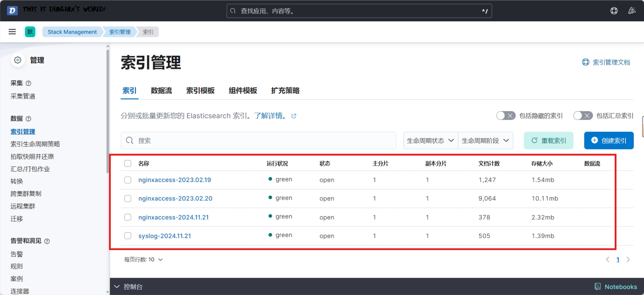Select checkbox for syslog-2024.11.21

(128, 236)
